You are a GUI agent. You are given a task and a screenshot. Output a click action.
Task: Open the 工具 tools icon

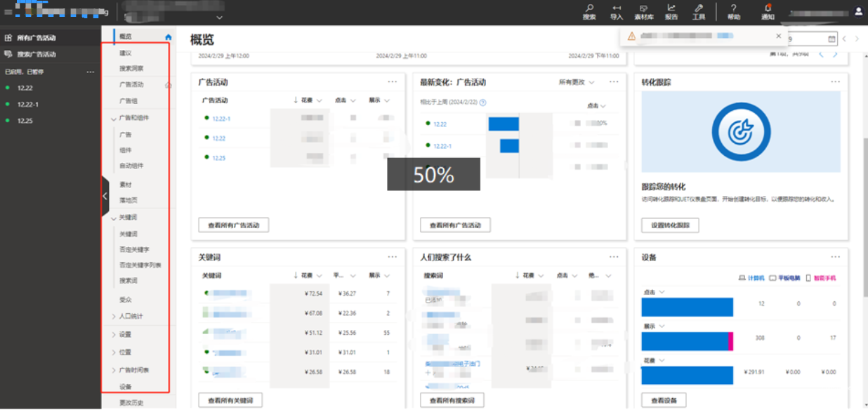(x=699, y=8)
